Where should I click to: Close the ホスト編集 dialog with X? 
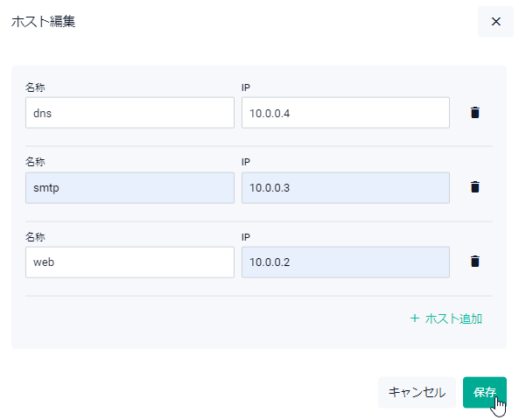[x=495, y=22]
